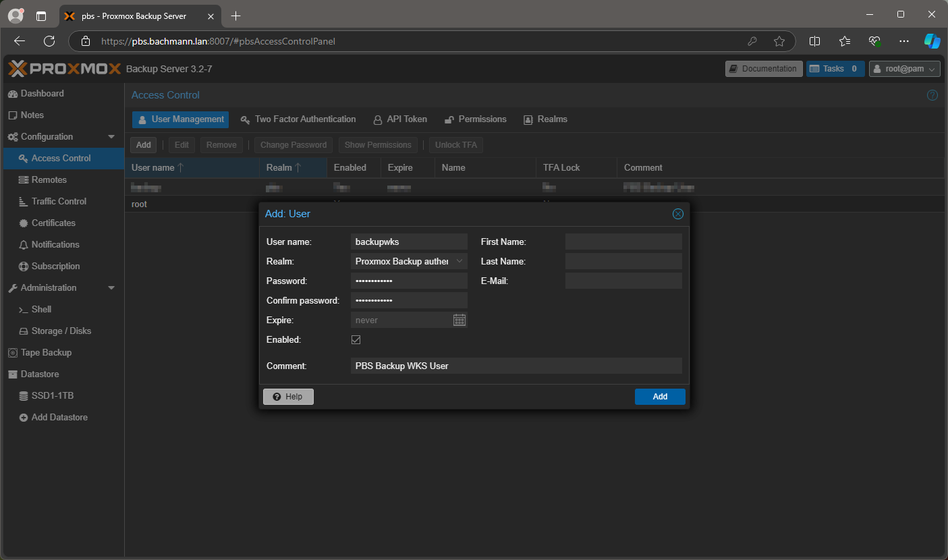Click the Datastore sidebar heading
This screenshot has width=948, height=560.
pyautogui.click(x=40, y=374)
